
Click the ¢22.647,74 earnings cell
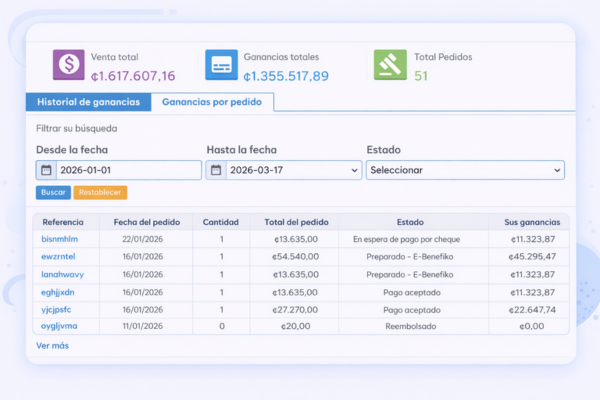pyautogui.click(x=532, y=310)
